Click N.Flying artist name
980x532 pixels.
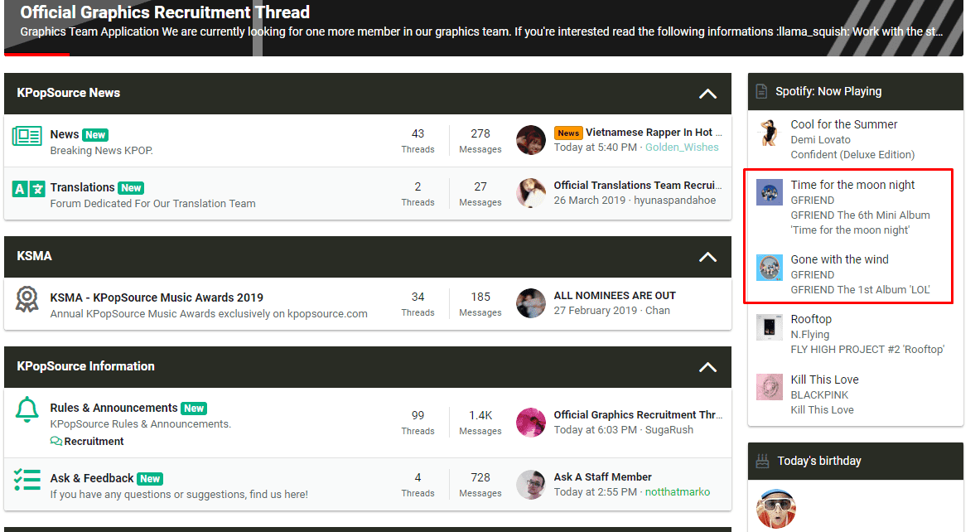click(x=810, y=335)
